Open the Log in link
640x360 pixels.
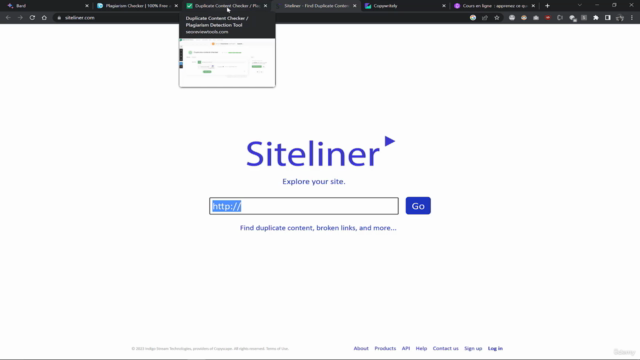[x=495, y=348]
